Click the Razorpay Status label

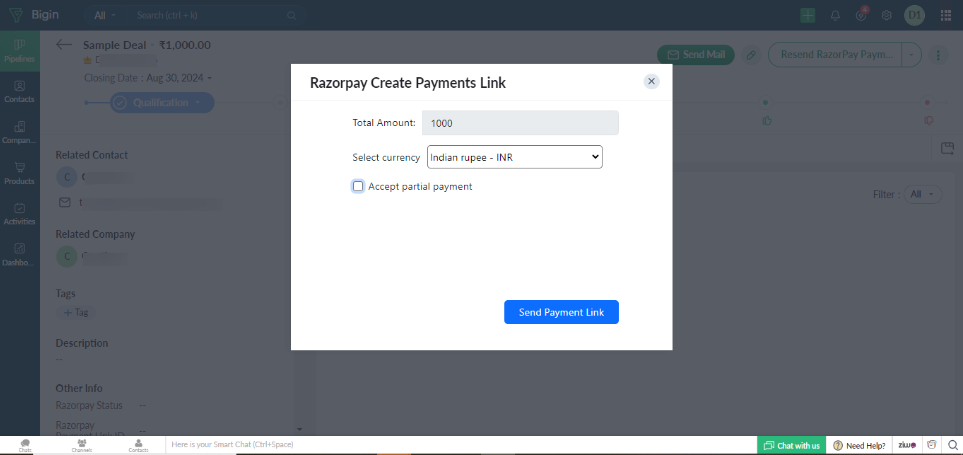click(89, 405)
